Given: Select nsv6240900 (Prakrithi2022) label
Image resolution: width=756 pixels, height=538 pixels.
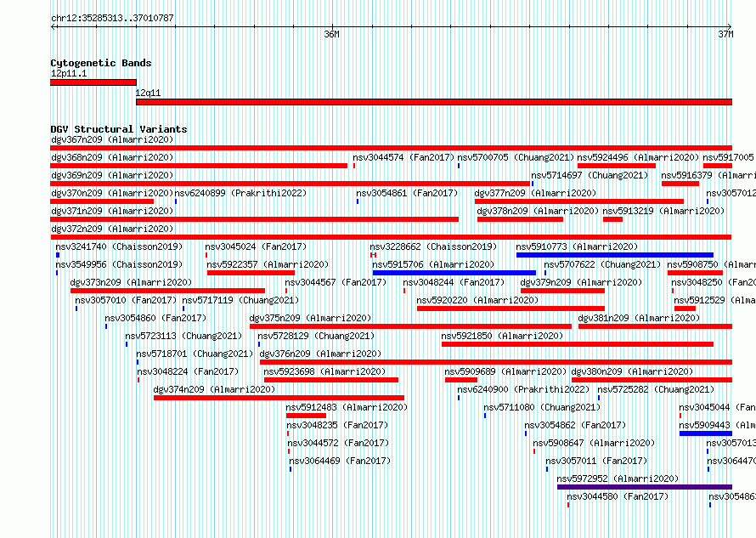Looking at the screenshot, I should 523,389.
